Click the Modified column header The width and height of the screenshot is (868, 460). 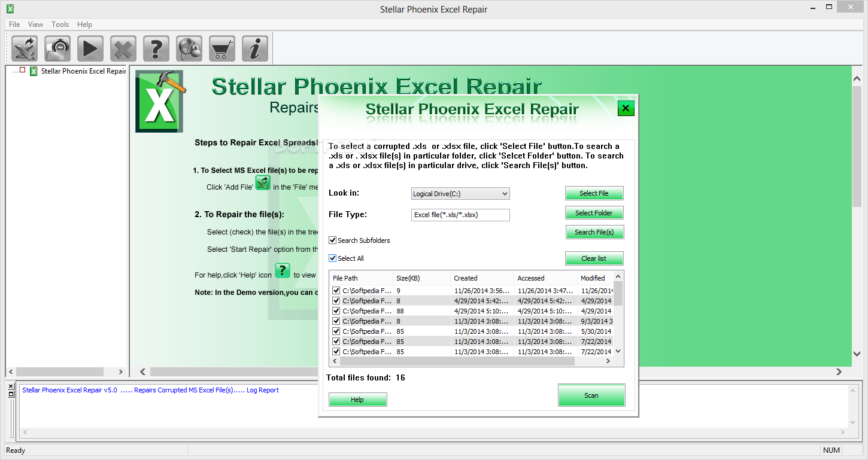pos(596,278)
